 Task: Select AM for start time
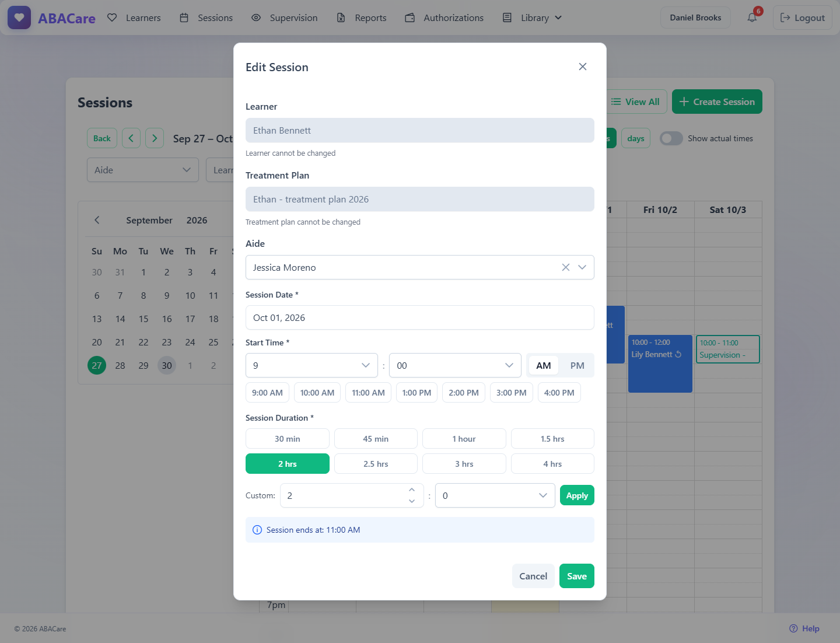[544, 365]
